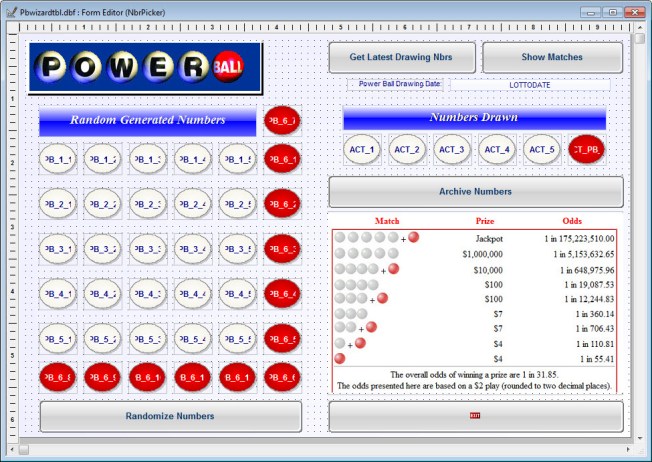Screen dimensions: 652x462
Task: Select red ball beside Random Generated Numbers banner
Action: [282, 120]
